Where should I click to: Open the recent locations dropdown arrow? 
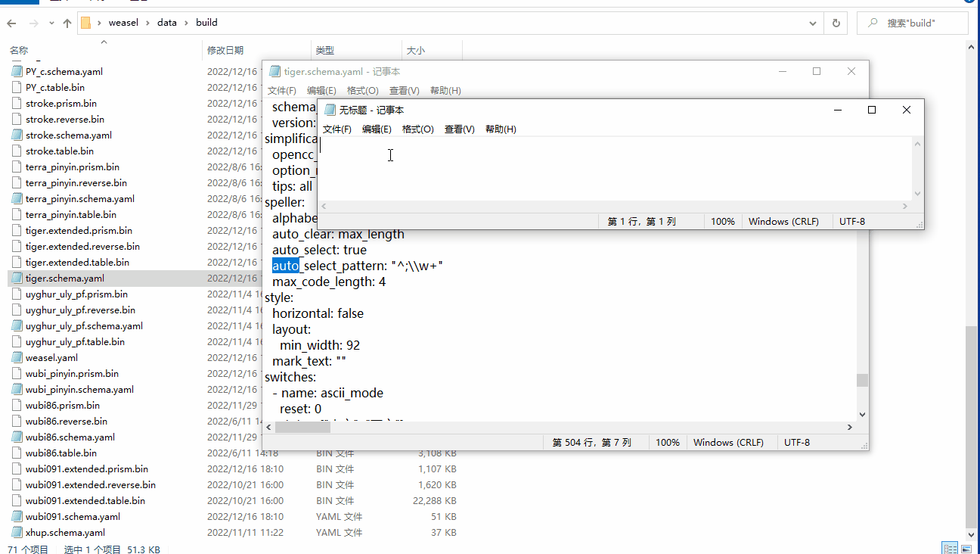pos(51,23)
